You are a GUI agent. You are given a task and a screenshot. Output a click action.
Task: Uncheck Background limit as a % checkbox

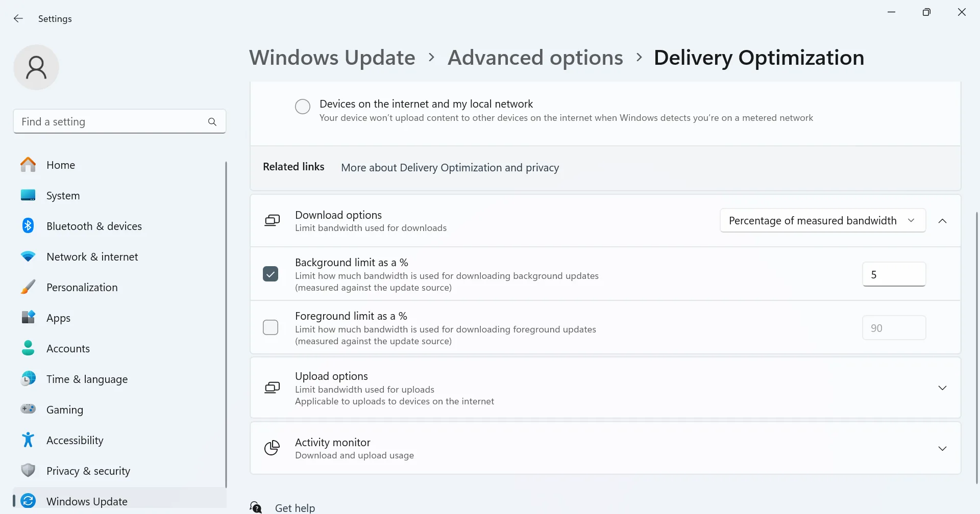[x=271, y=274]
